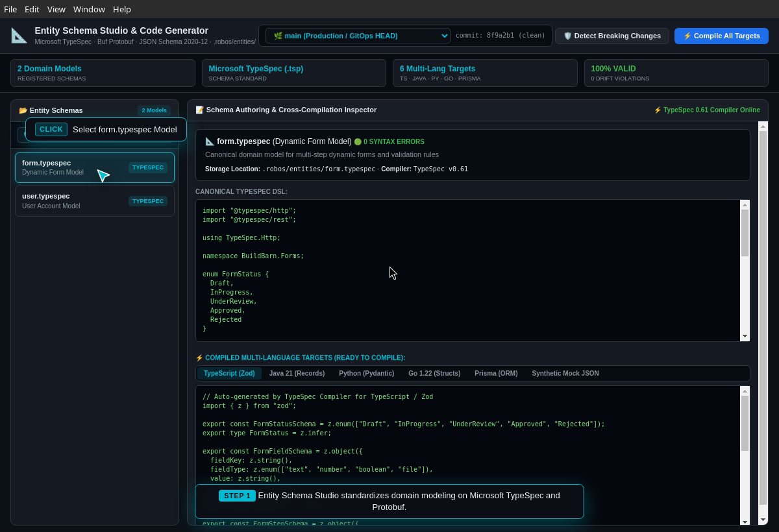Click the export const FormFieldSchema line
This screenshot has height=532, width=779.
282,451
